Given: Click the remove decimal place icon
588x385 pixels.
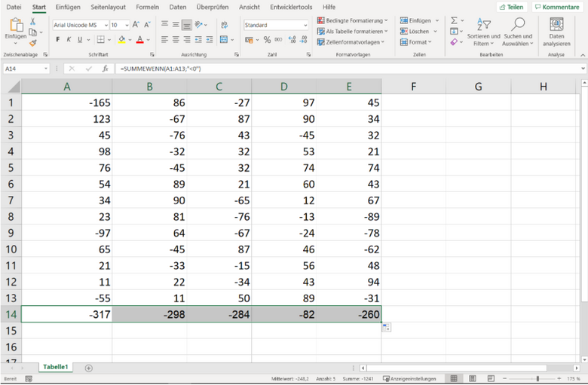Looking at the screenshot, I should (304, 39).
